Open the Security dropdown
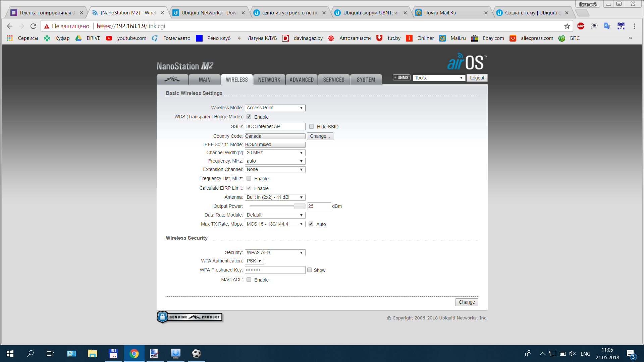Viewport: 644px width, 362px height. coord(275,252)
